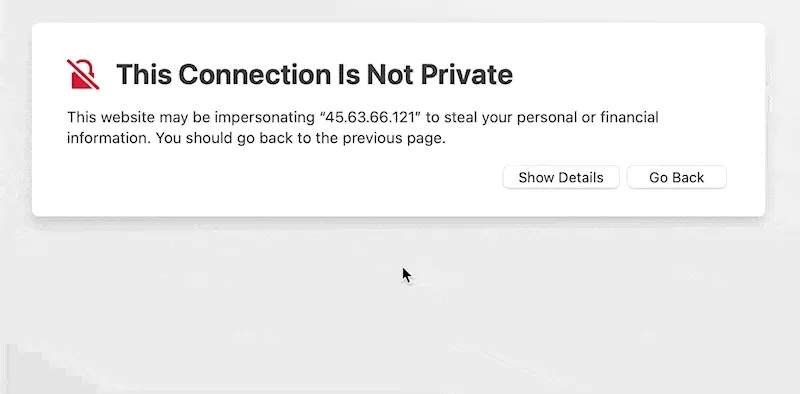Screen dimensions: 800x394
Task: Click empty white card area left of Show Details
Action: pyautogui.click(x=281, y=179)
